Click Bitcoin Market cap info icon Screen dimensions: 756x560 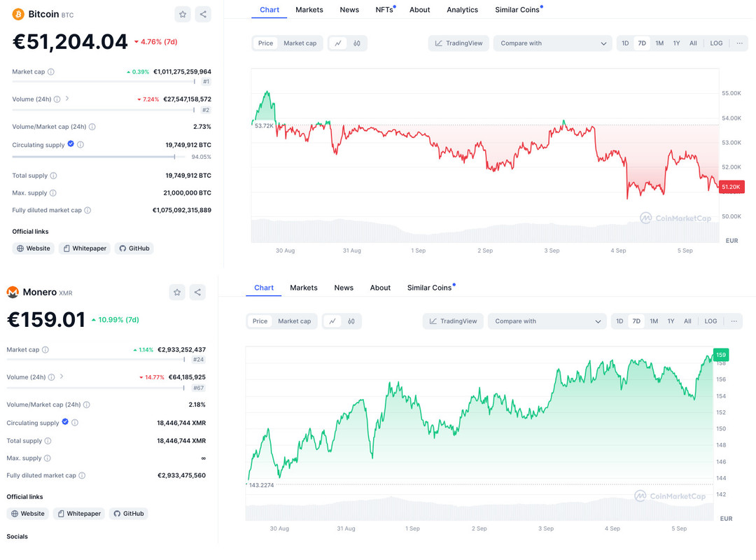coord(51,72)
